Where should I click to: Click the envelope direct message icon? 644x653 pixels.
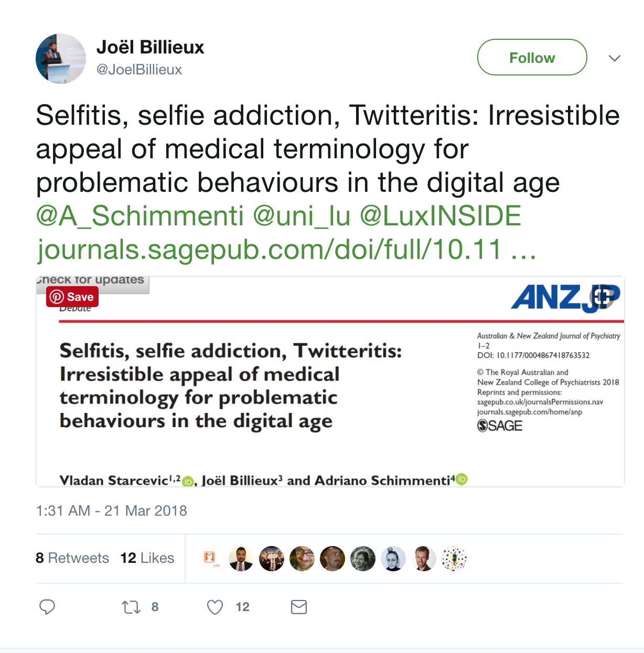pyautogui.click(x=299, y=607)
